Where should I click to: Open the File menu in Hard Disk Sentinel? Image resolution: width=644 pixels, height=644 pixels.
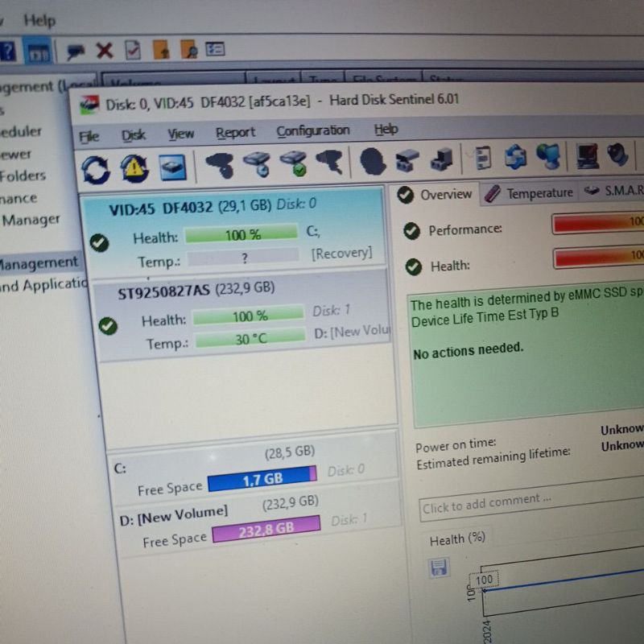[x=89, y=136]
